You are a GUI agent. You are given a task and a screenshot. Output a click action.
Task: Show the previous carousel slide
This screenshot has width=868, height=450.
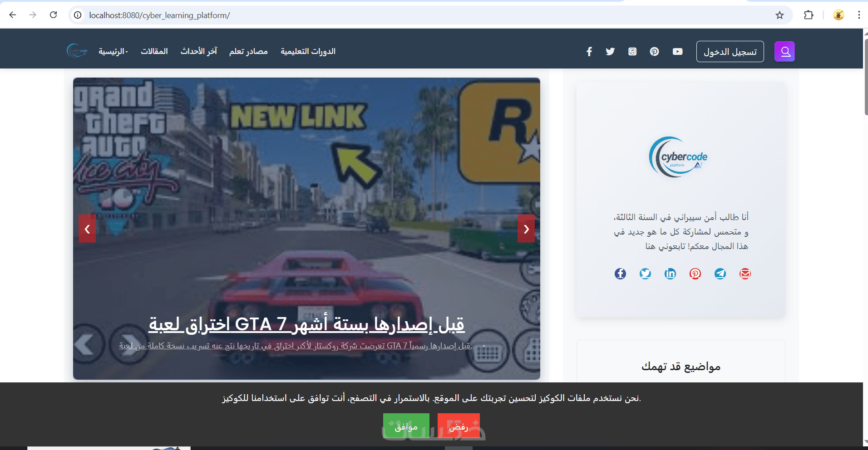click(87, 229)
